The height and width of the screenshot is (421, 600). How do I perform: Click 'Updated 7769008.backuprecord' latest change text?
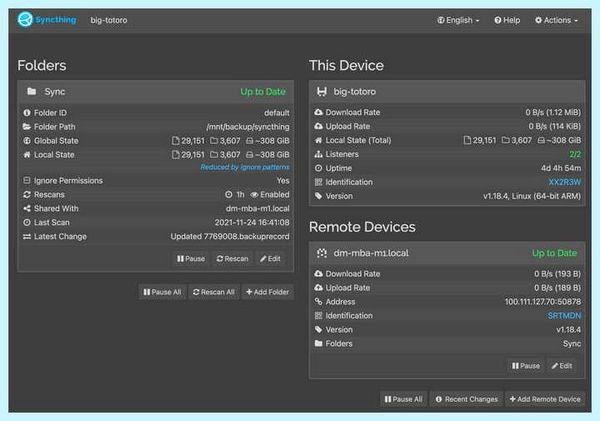[230, 237]
